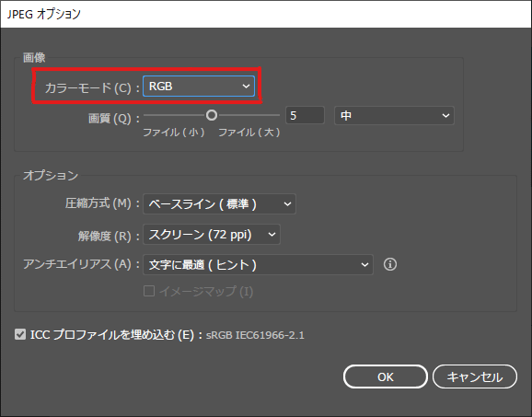The image size is (532, 417).
Task: Click the ICC プロファイルを埋め込む (E) label text
Action: 112,335
